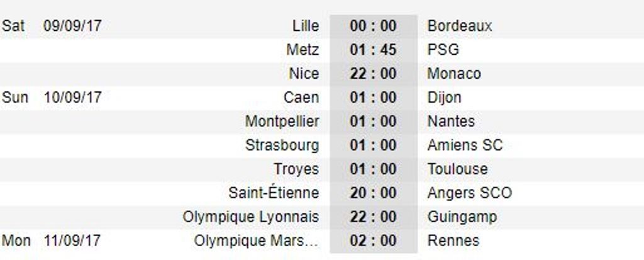The image size is (644, 260).
Task: Open the Troyes team page
Action: click(296, 169)
